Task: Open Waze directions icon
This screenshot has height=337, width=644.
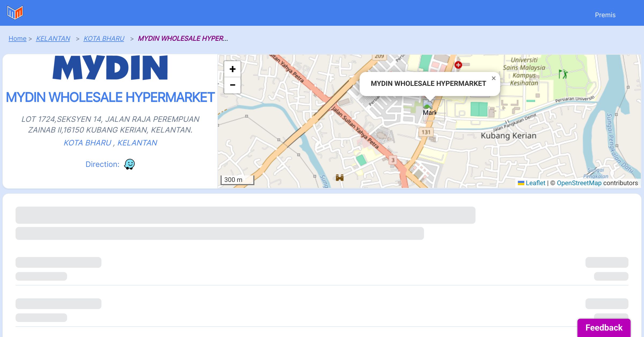Action: [129, 164]
